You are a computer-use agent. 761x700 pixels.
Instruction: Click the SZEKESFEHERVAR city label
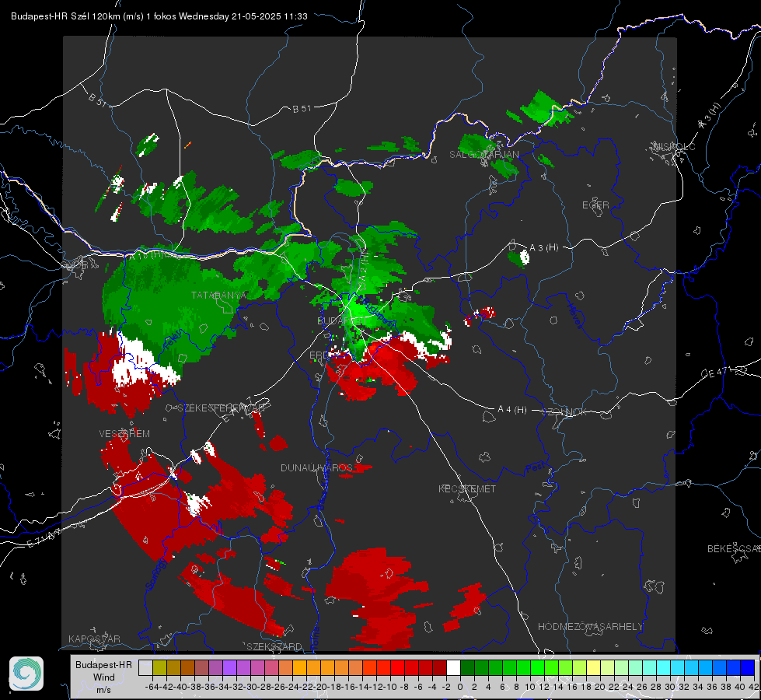pos(222,408)
